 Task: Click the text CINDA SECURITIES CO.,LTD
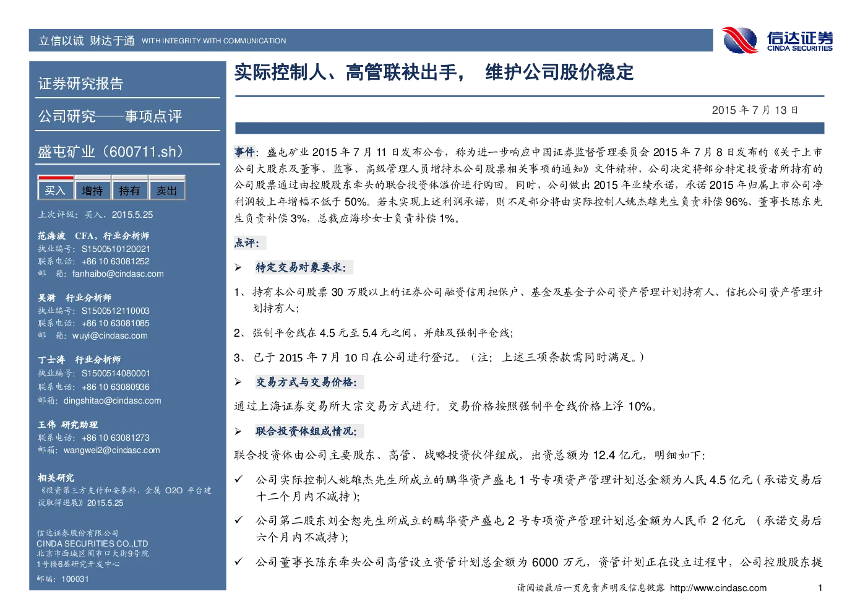tap(92, 543)
